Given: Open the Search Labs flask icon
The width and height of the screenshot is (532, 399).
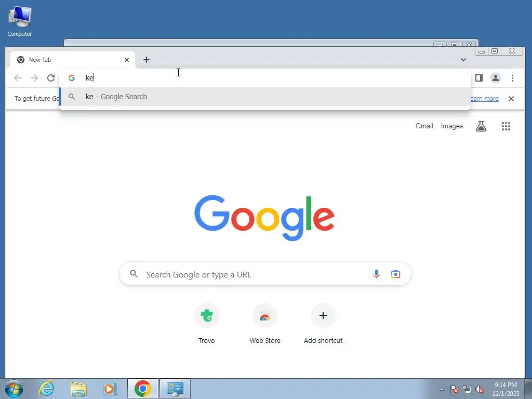Looking at the screenshot, I should [x=481, y=126].
